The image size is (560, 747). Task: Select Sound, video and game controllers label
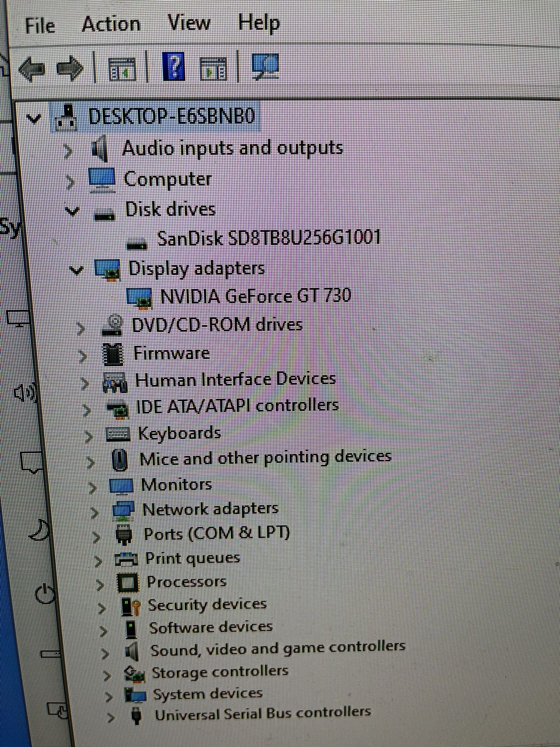278,649
